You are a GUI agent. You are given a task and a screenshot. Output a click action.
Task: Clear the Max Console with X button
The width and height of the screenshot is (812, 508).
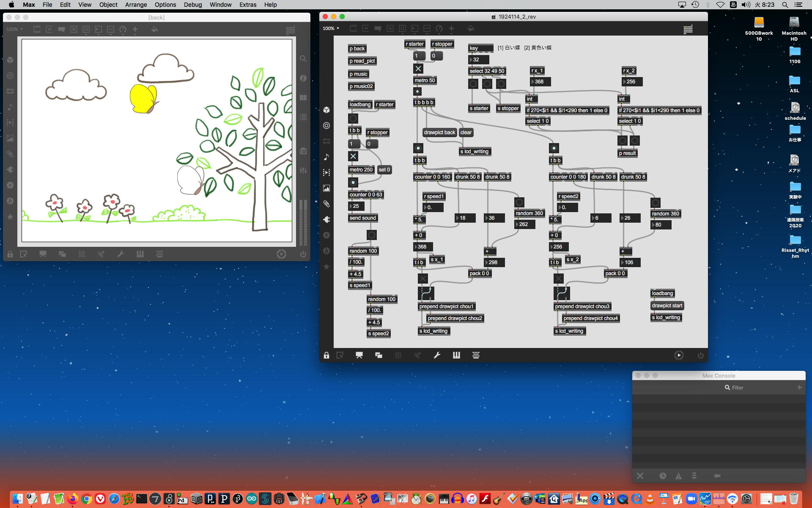(640, 476)
